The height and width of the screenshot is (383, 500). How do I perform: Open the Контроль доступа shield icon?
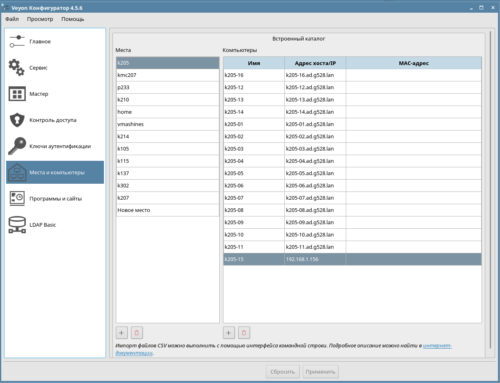[17, 120]
